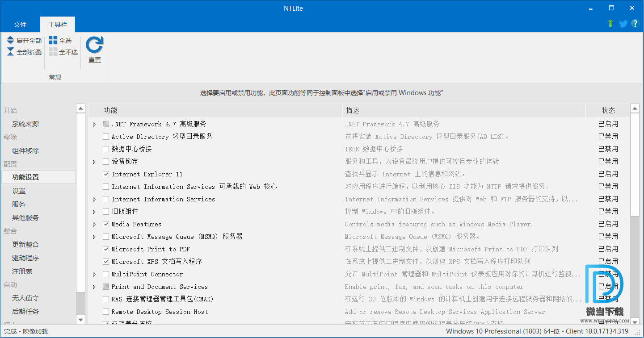Toggle 数据中心桥接 checkbox
The image size is (644, 338).
click(106, 149)
